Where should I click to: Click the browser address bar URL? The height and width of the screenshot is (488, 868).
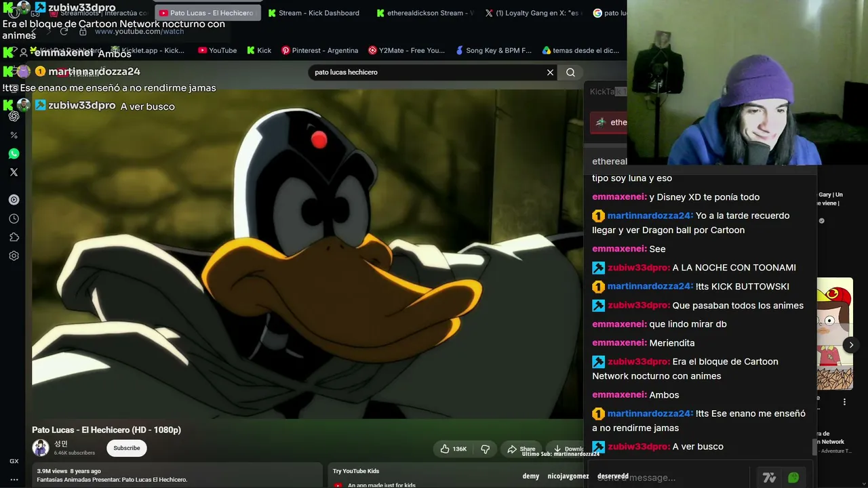(139, 32)
